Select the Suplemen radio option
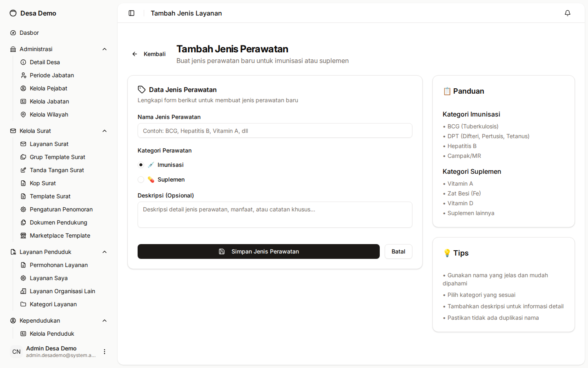The image size is (588, 368). coord(141,180)
